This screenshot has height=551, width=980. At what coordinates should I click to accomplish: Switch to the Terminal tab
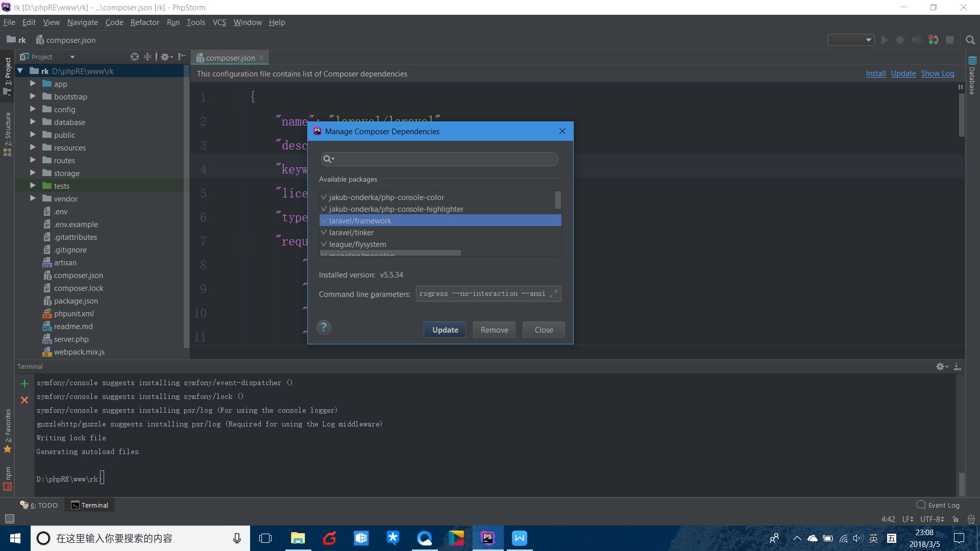tap(89, 506)
